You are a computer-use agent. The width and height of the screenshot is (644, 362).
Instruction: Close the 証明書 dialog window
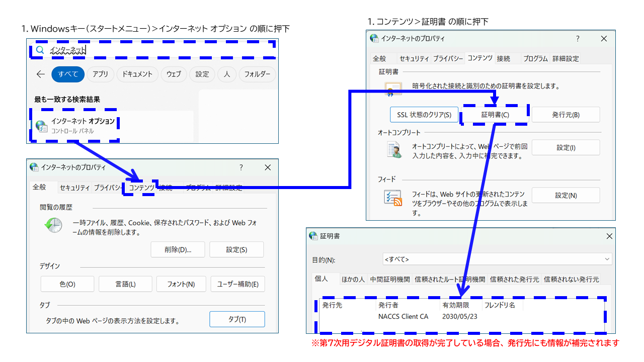coord(609,236)
